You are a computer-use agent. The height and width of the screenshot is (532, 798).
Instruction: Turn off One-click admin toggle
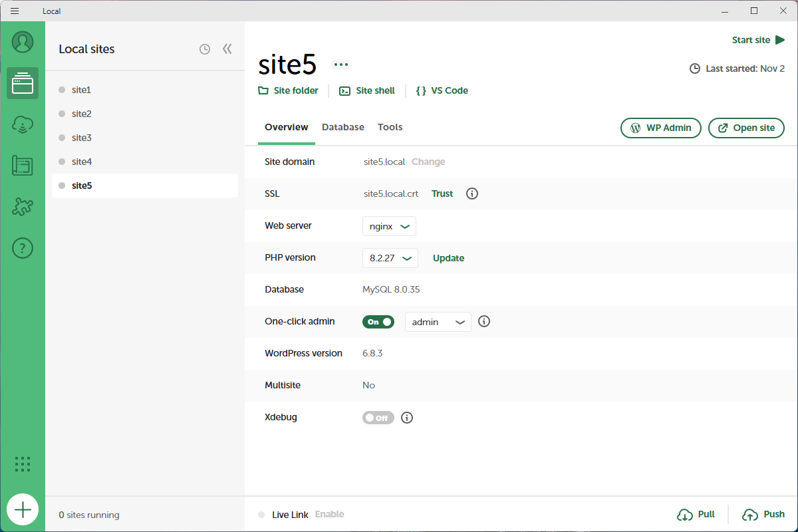point(378,322)
